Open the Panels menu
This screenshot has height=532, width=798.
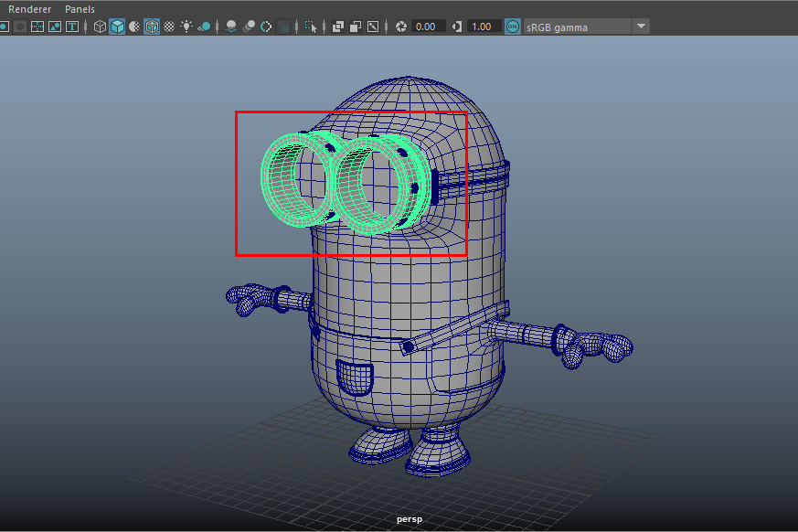(80, 9)
